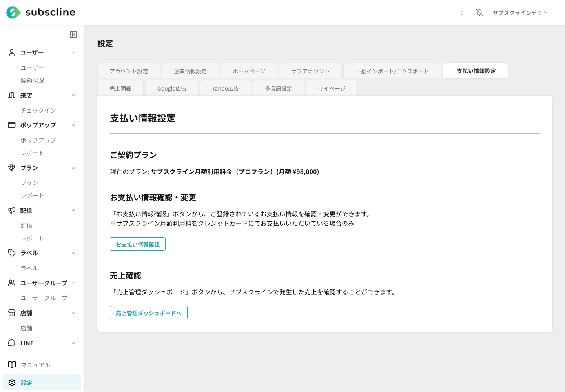The height and width of the screenshot is (392, 565).
Task: Click the ポップアップ window icon
Action: 12,125
